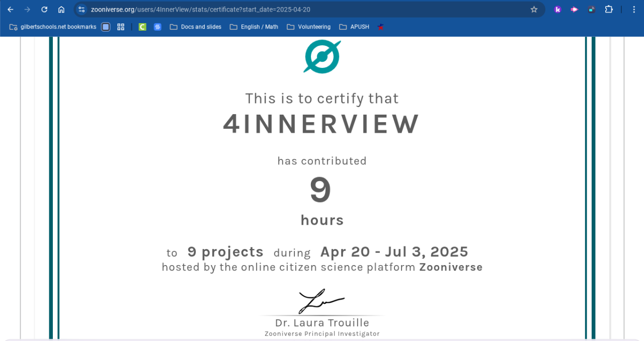Viewport: 644px width, 341px height.
Task: Click the "9 projects" text
Action: (x=225, y=252)
